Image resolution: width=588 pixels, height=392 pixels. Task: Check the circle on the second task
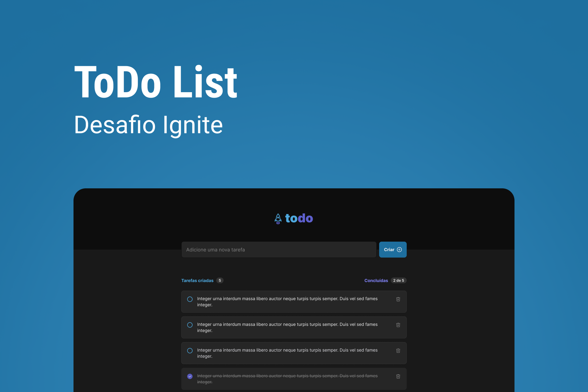pyautogui.click(x=190, y=325)
